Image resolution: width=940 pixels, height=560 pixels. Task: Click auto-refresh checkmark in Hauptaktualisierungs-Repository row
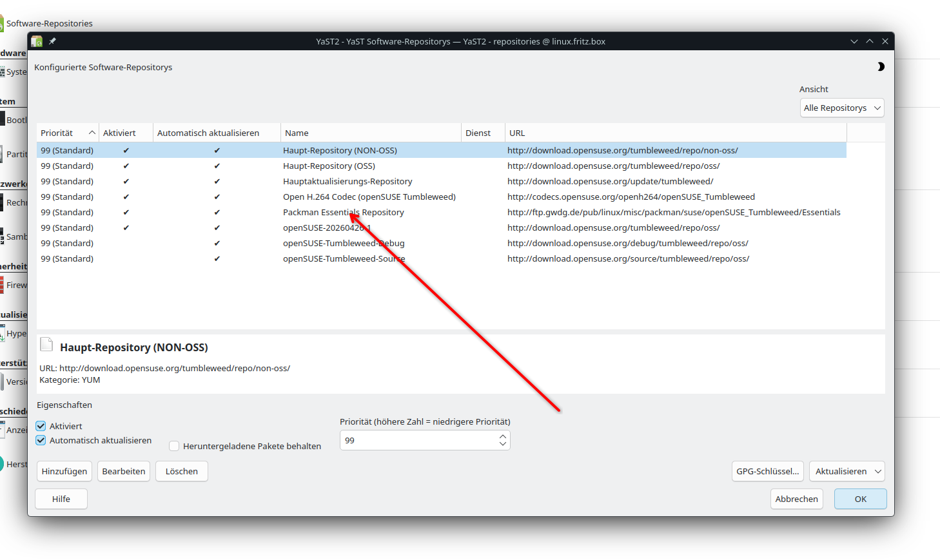(217, 181)
